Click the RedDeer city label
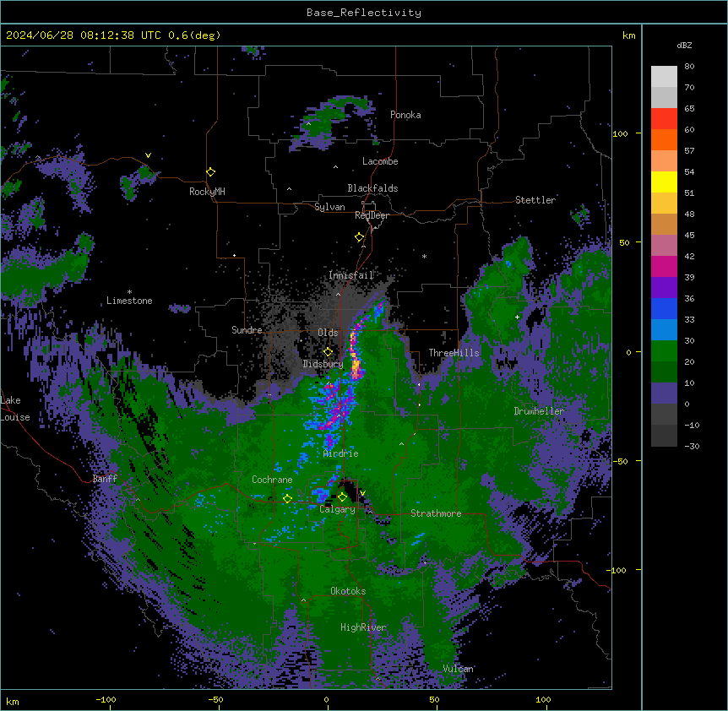 (x=372, y=215)
